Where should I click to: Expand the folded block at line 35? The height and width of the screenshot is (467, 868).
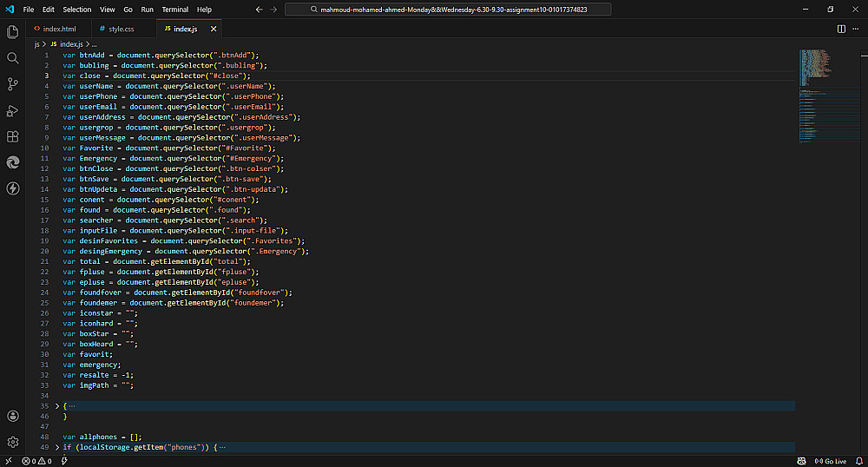tap(57, 406)
